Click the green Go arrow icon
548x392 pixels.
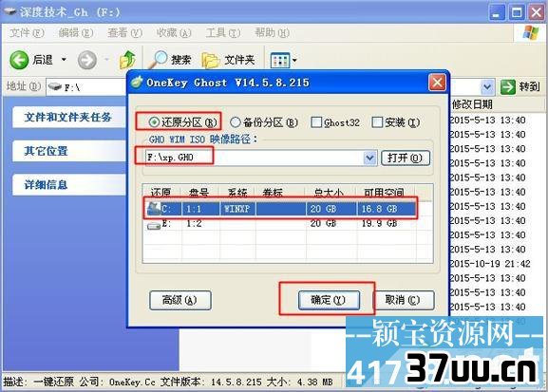pyautogui.click(x=507, y=86)
